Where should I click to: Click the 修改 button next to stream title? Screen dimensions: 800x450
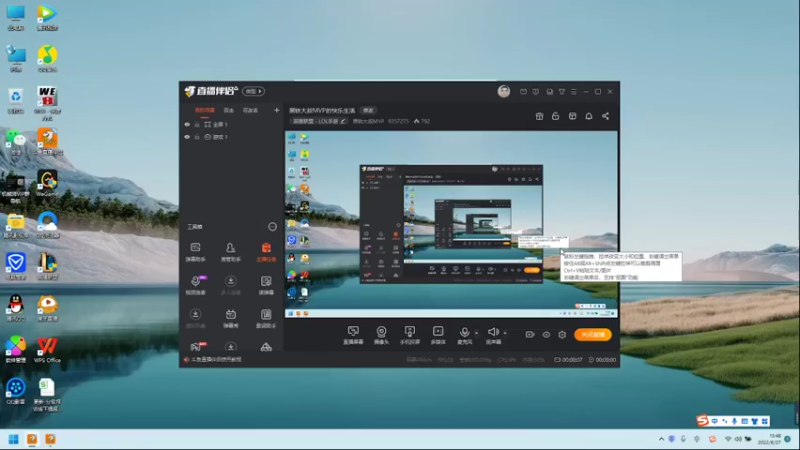pos(368,110)
